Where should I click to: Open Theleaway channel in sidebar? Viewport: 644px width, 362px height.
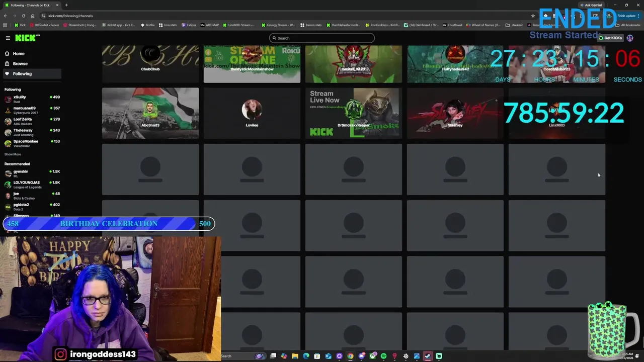pos(32,132)
